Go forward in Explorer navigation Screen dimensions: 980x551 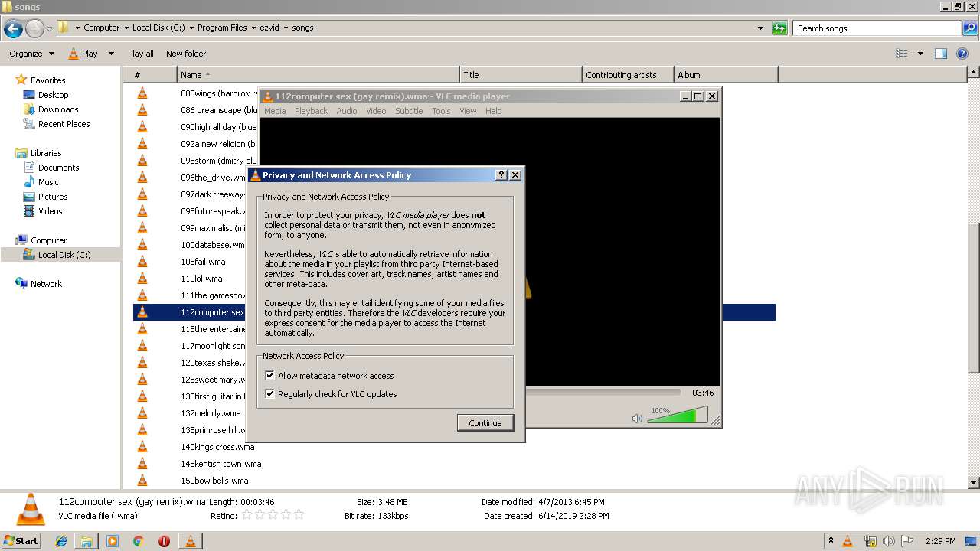click(34, 29)
